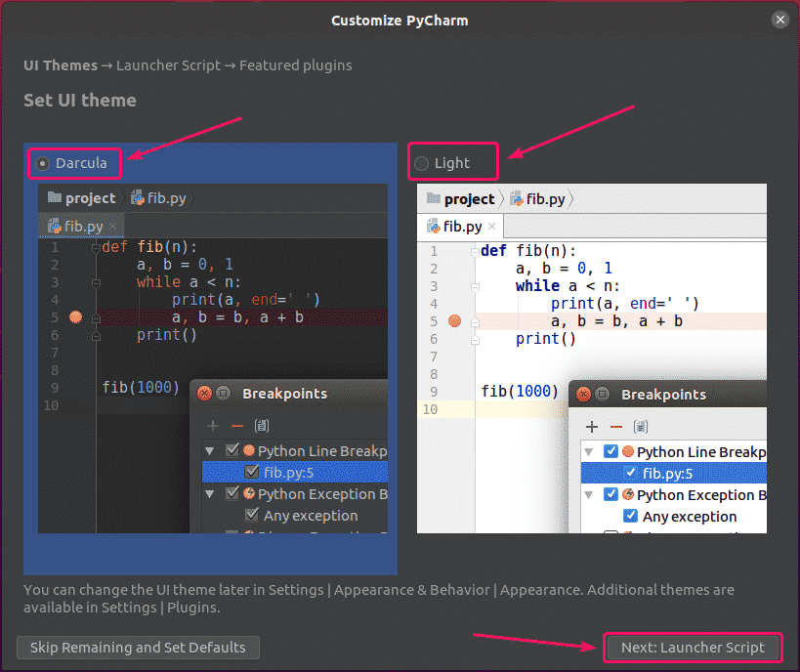This screenshot has width=800, height=672.
Task: Collapse Python Line Breakpoint group in Light preview
Action: pyautogui.click(x=589, y=451)
